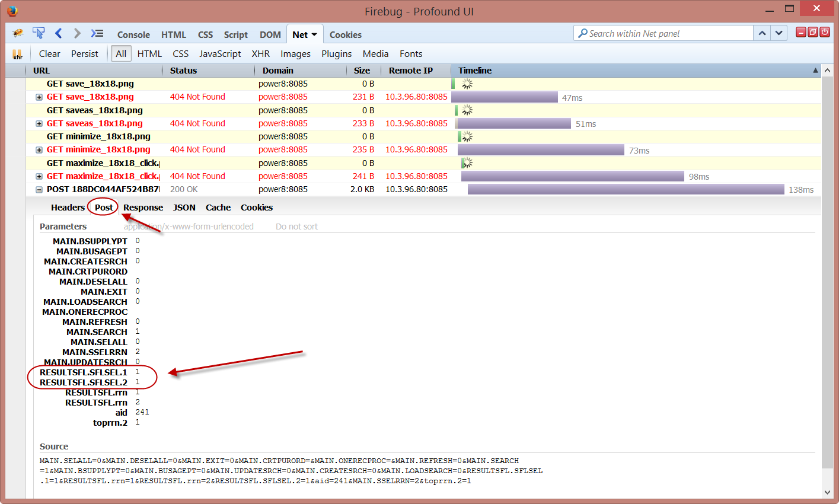839x504 pixels.
Task: Attach Firebug with red double-window icon
Action: tap(812, 32)
